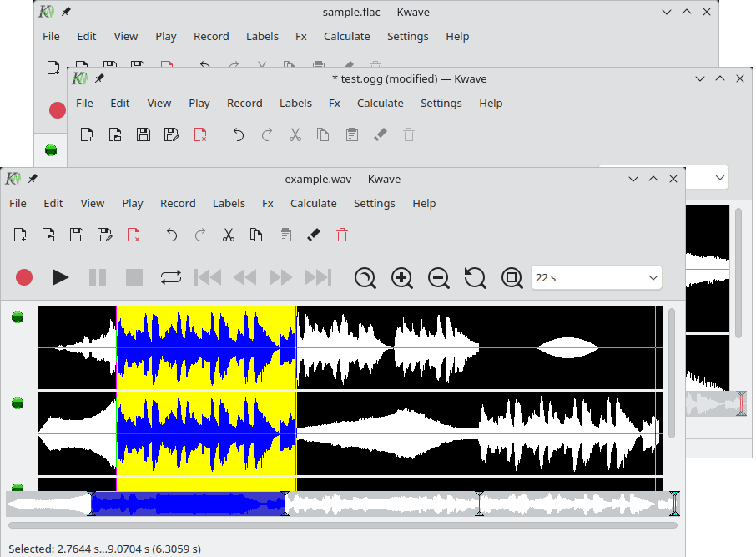The width and height of the screenshot is (756, 557).
Task: Open Play menu in sample.flac window
Action: point(166,36)
